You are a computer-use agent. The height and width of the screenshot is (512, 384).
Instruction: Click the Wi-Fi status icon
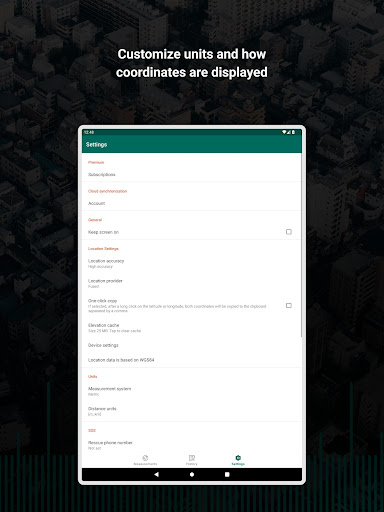coord(284,132)
